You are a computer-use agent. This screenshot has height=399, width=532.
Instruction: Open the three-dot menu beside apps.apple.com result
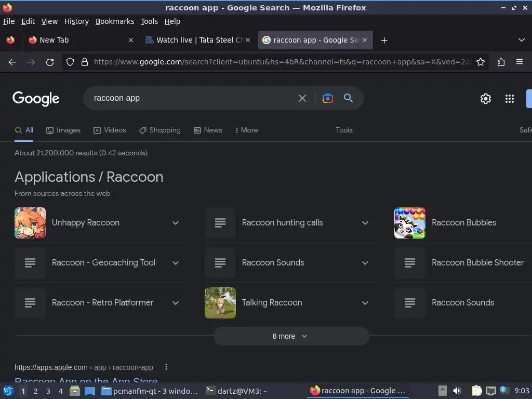166,367
